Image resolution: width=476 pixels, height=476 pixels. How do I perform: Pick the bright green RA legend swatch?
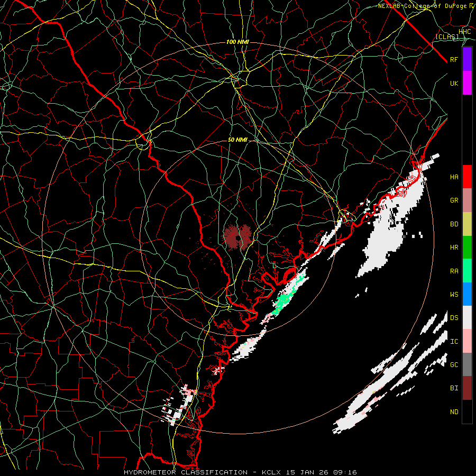tap(467, 271)
